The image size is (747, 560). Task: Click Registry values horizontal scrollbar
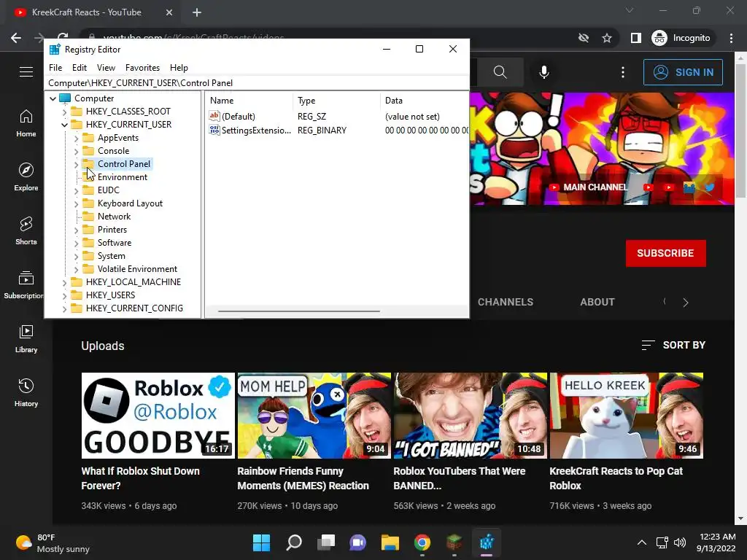tap(298, 311)
